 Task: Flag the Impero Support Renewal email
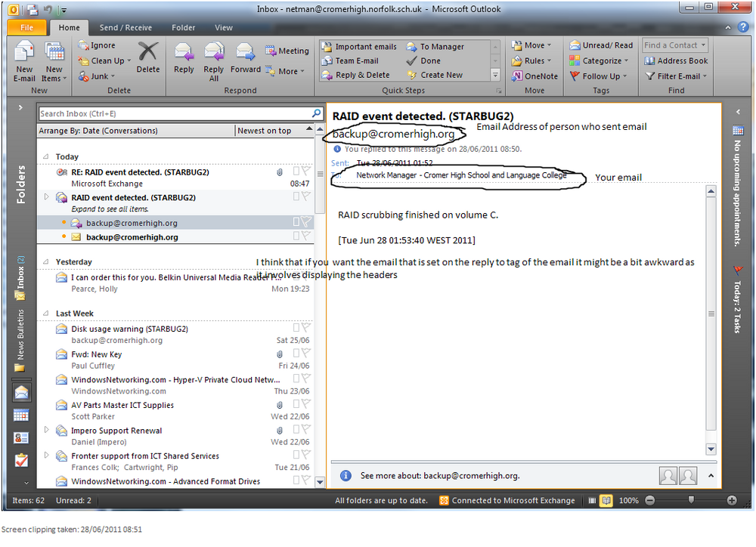[305, 429]
